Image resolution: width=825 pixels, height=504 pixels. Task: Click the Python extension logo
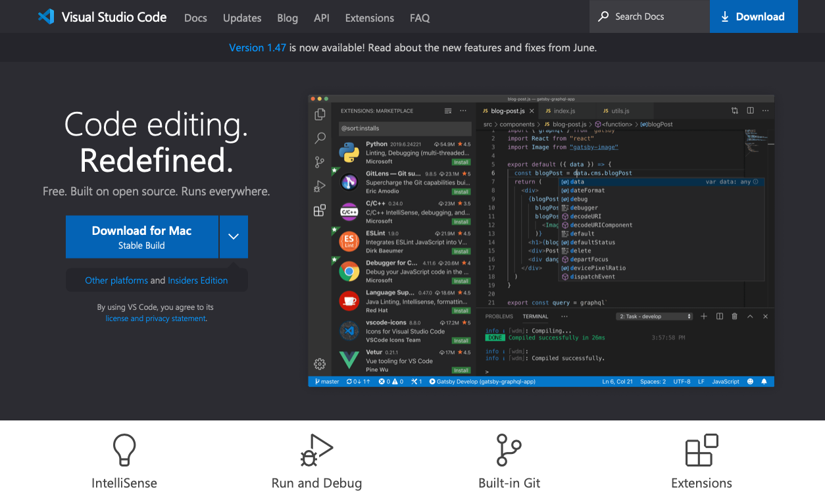point(349,153)
